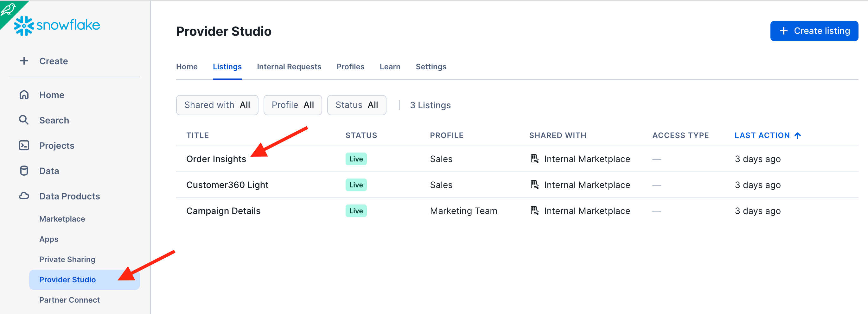Screen dimensions: 868x314
Task: Click the Last Action sort arrow
Action: (x=798, y=135)
